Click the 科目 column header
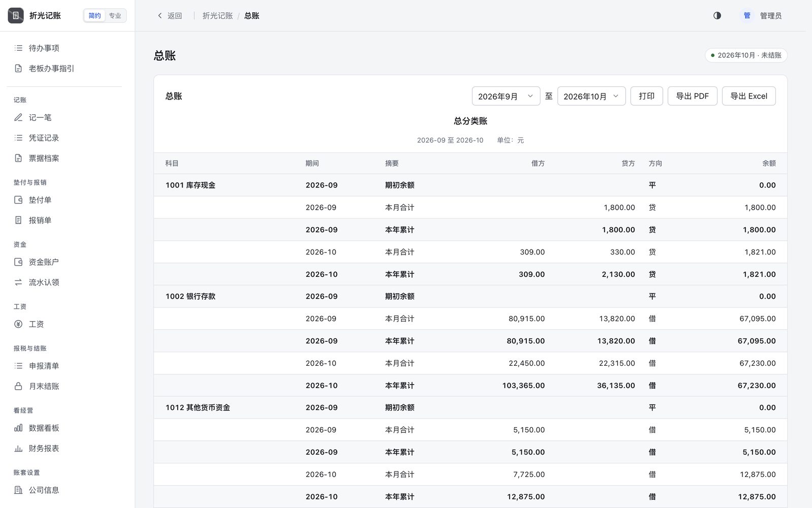Screen dimensions: 812x508 [172, 164]
